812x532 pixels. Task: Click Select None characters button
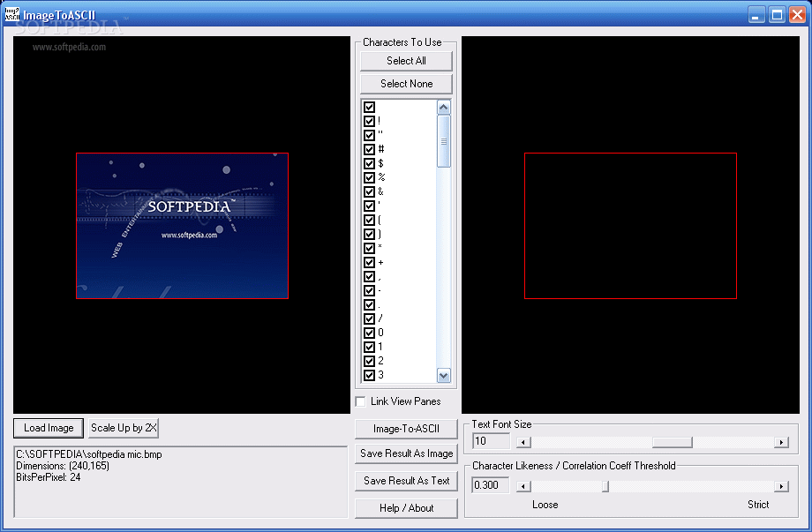tap(406, 84)
